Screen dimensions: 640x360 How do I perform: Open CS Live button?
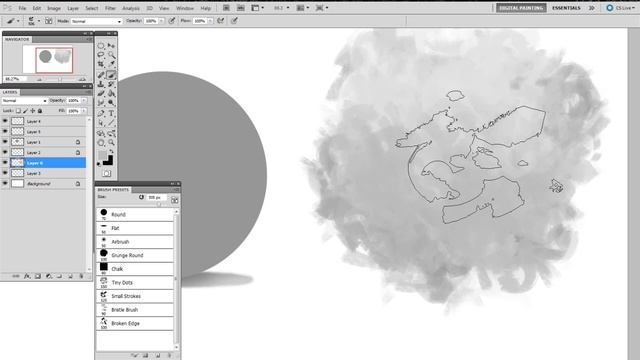pyautogui.click(x=620, y=8)
